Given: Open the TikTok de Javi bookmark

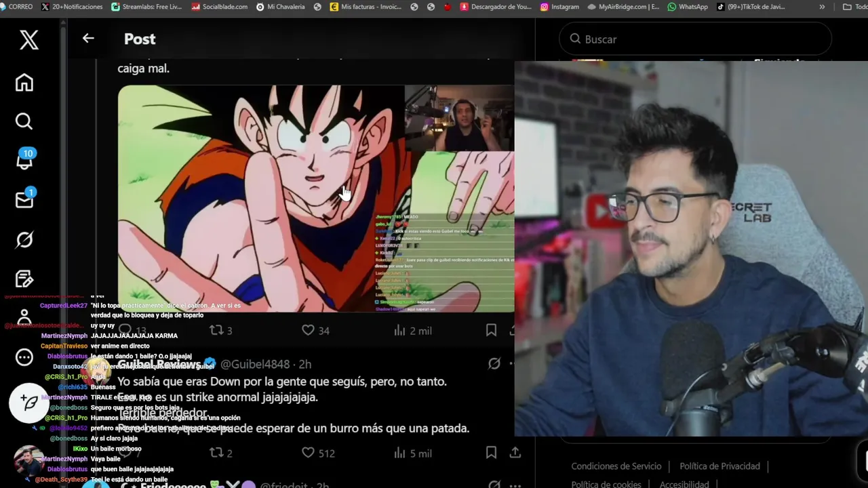Looking at the screenshot, I should click(749, 7).
